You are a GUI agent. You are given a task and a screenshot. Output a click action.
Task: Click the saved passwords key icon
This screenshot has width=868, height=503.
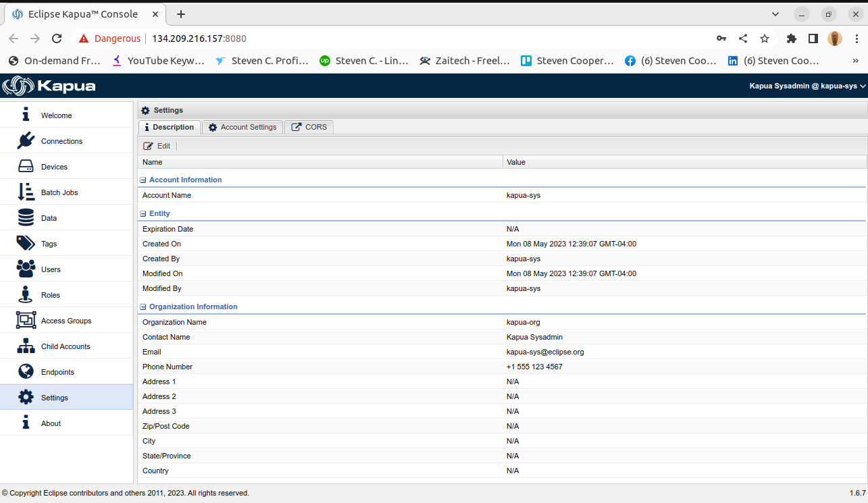tap(721, 38)
